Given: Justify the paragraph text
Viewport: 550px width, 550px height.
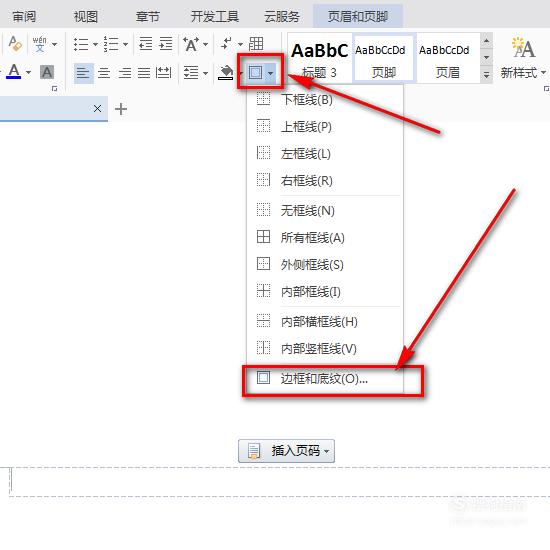Looking at the screenshot, I should (x=144, y=73).
